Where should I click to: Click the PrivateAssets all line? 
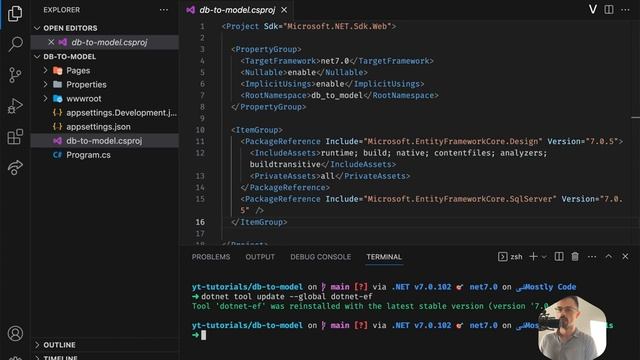click(x=330, y=176)
